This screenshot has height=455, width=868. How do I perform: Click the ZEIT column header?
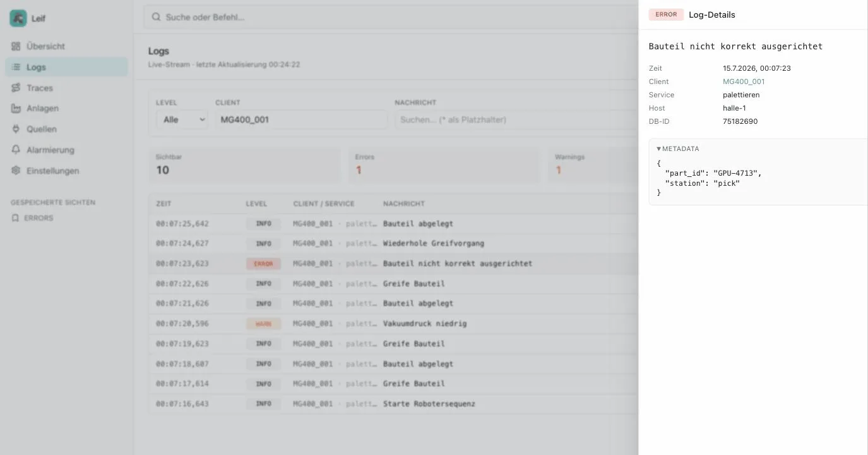pos(163,204)
